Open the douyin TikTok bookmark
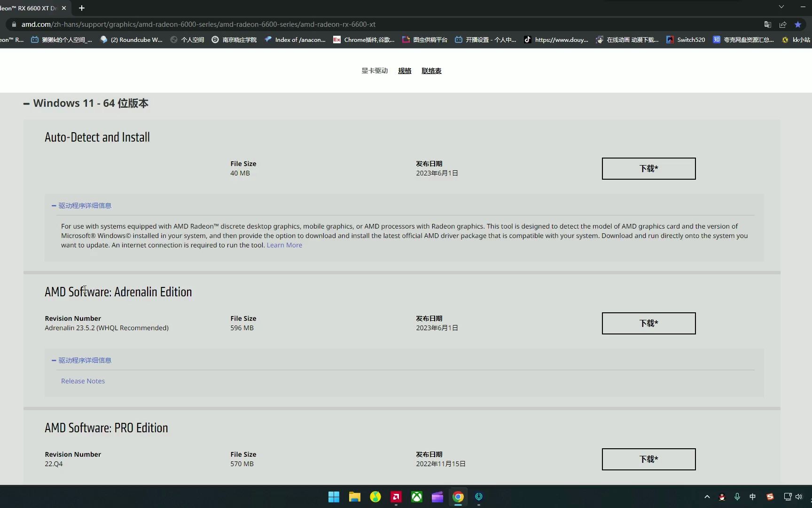Image resolution: width=812 pixels, height=508 pixels. click(556, 40)
